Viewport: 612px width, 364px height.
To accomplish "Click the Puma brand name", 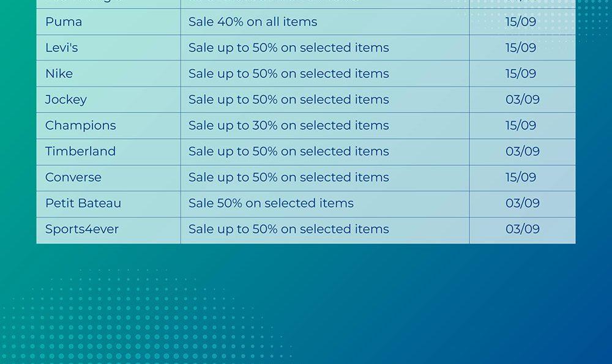I will pos(64,22).
